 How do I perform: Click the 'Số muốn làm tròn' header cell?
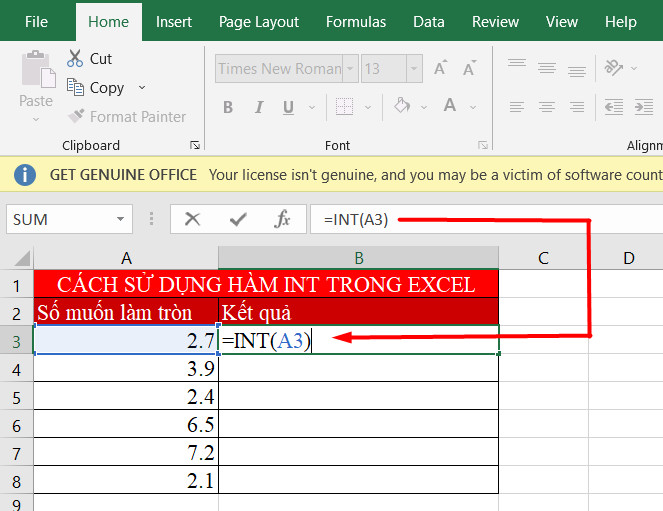[x=126, y=312]
